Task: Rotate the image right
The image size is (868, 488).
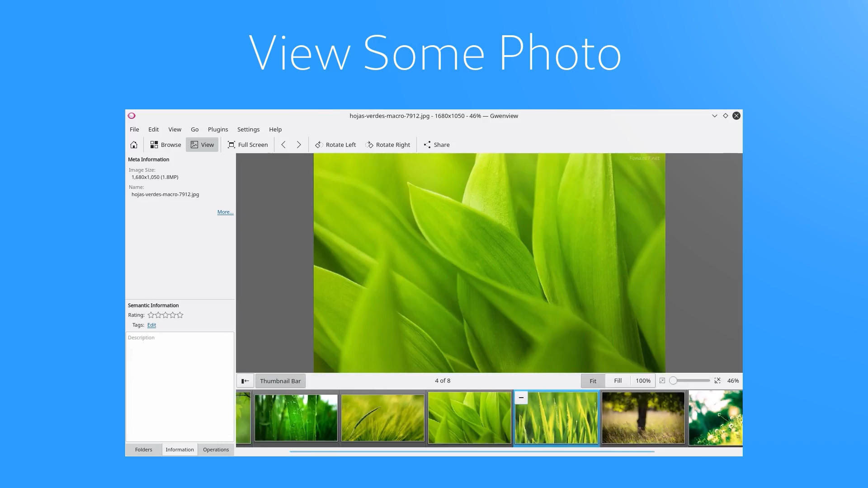Action: (x=388, y=145)
